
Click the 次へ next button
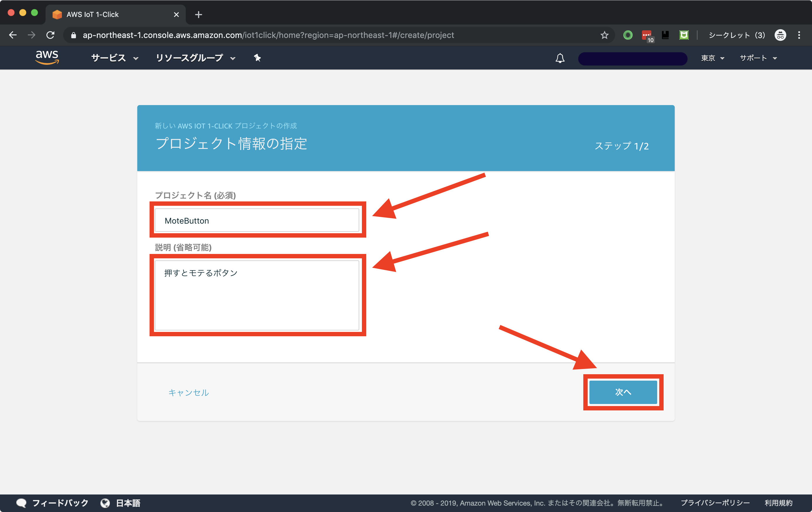click(x=623, y=392)
